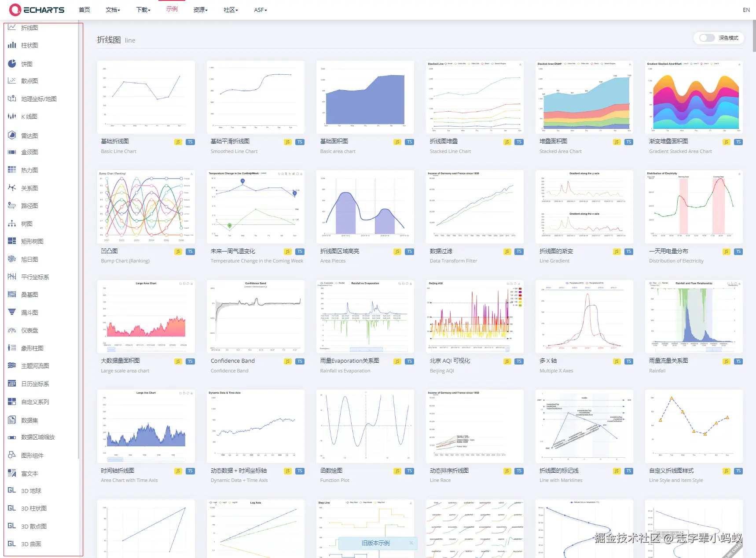The image size is (756, 558).
Task: Toggle the dark mode (深色模式) switch
Action: tap(707, 38)
